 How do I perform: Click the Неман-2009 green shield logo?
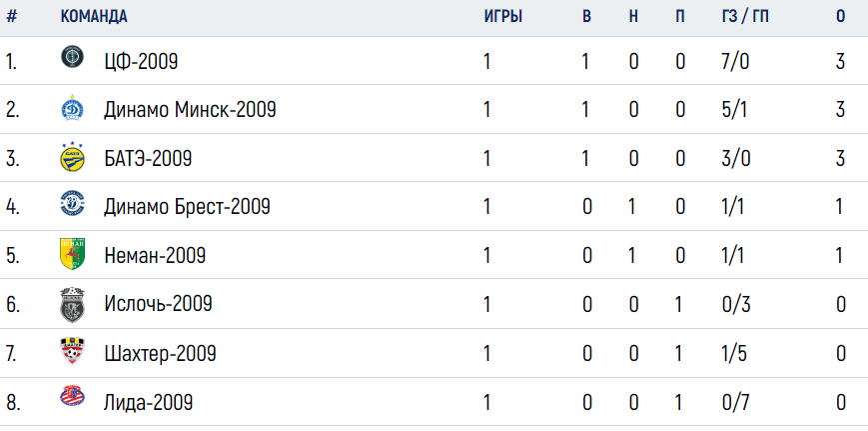pyautogui.click(x=72, y=254)
